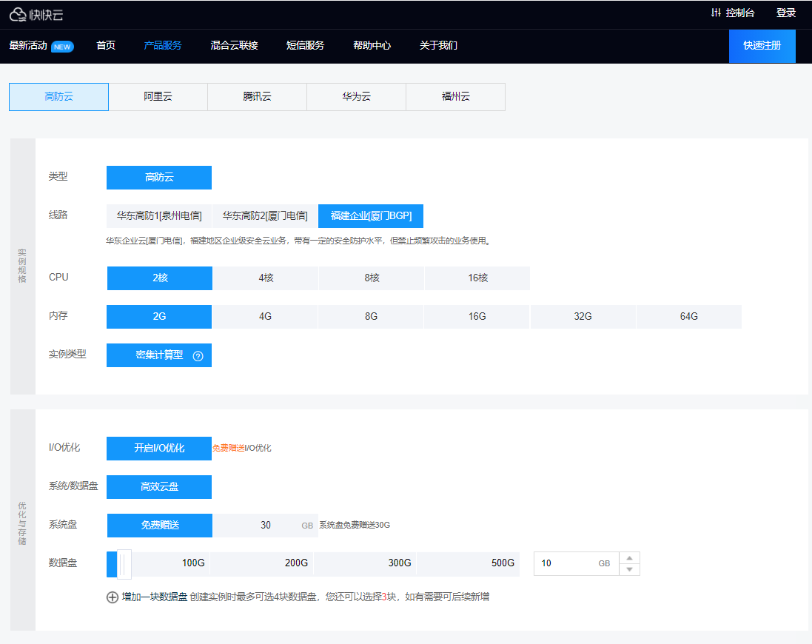Click the 快速注册 button

(x=762, y=46)
